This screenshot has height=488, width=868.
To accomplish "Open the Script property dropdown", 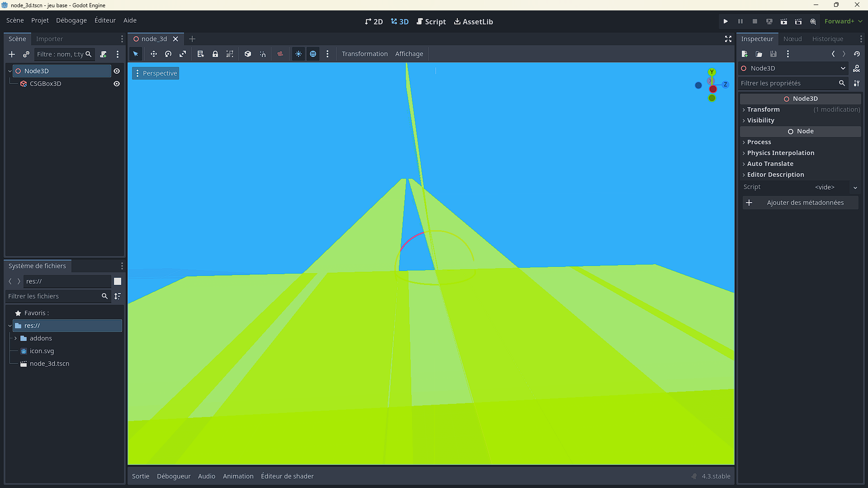I will point(855,187).
